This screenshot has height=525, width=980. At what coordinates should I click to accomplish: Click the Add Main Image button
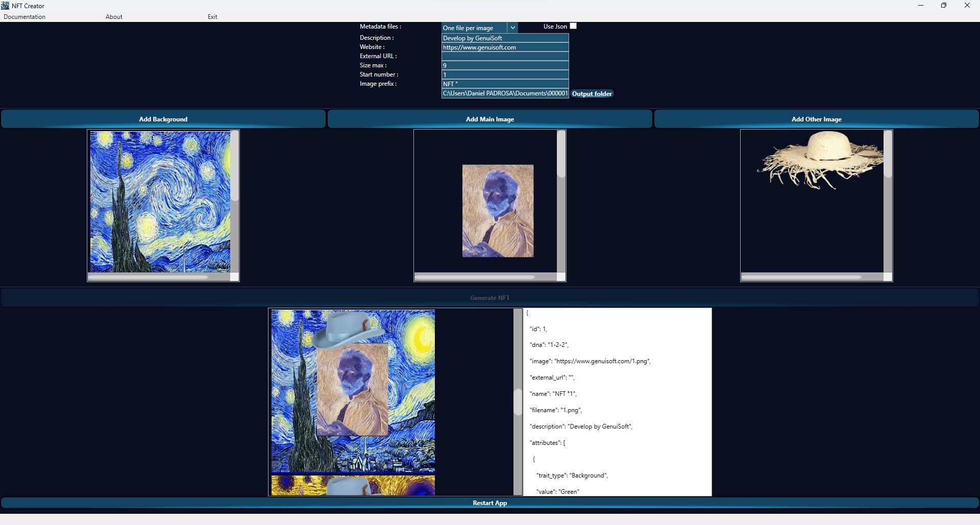click(490, 119)
